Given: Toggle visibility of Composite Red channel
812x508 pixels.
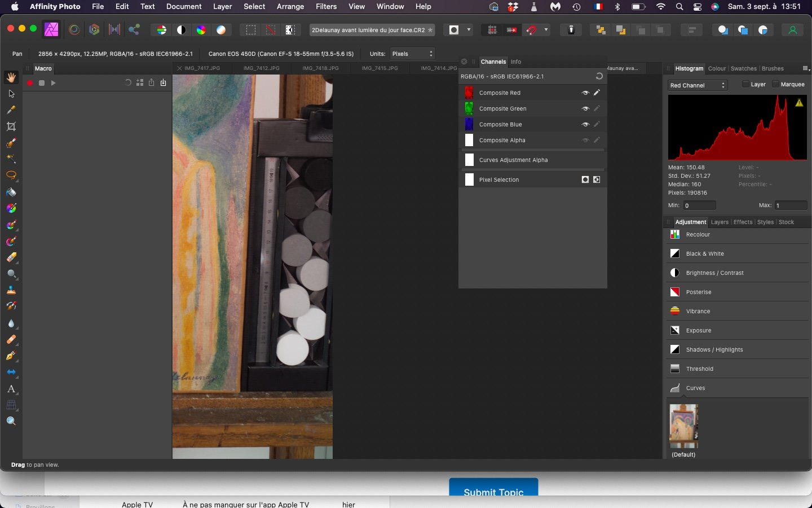Looking at the screenshot, I should pyautogui.click(x=585, y=93).
